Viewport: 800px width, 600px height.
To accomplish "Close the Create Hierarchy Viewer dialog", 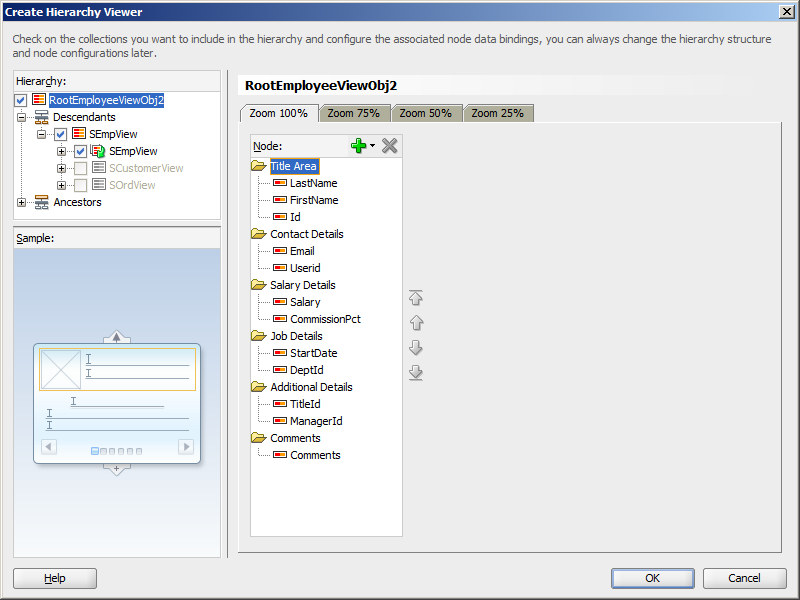I will [787, 12].
